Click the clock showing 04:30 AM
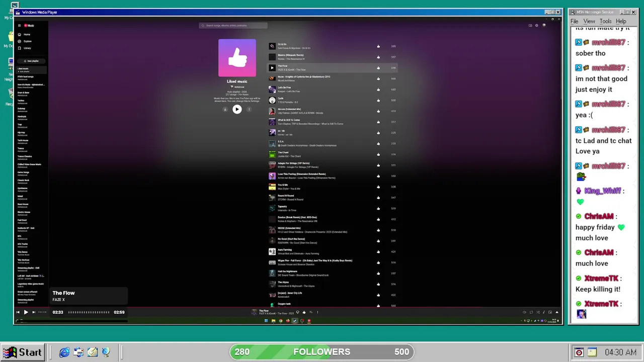 tap(620, 352)
